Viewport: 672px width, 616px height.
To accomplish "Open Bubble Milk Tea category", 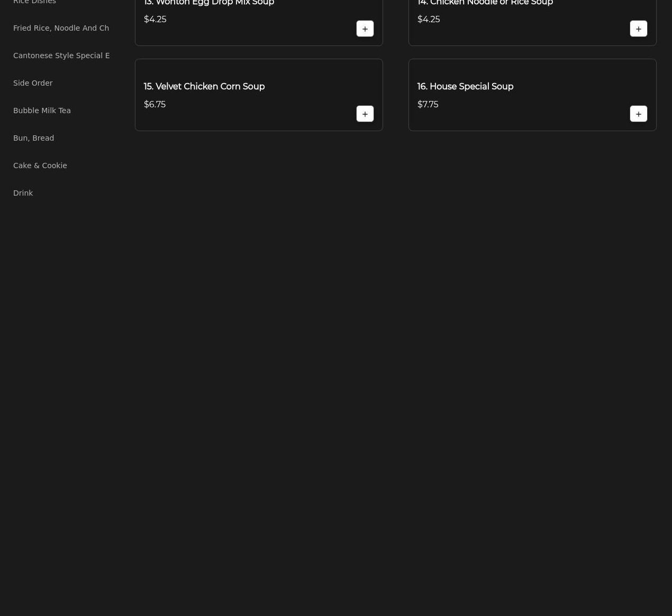I will (x=42, y=111).
